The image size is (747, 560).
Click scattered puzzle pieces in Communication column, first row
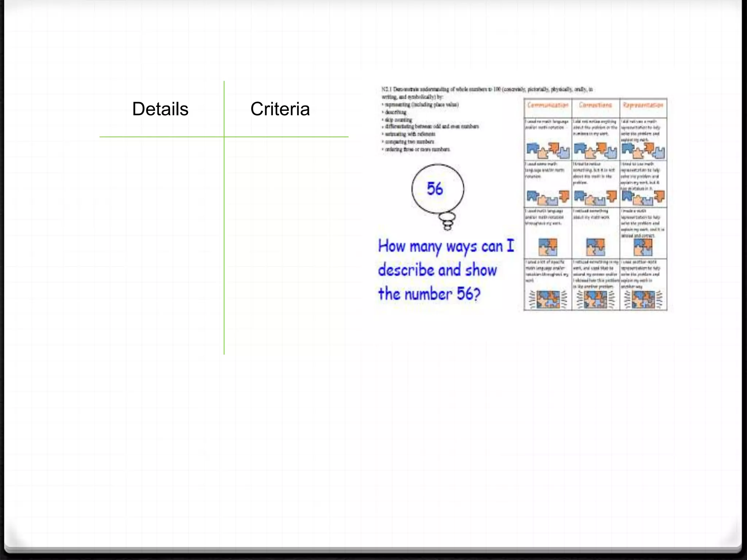click(548, 151)
